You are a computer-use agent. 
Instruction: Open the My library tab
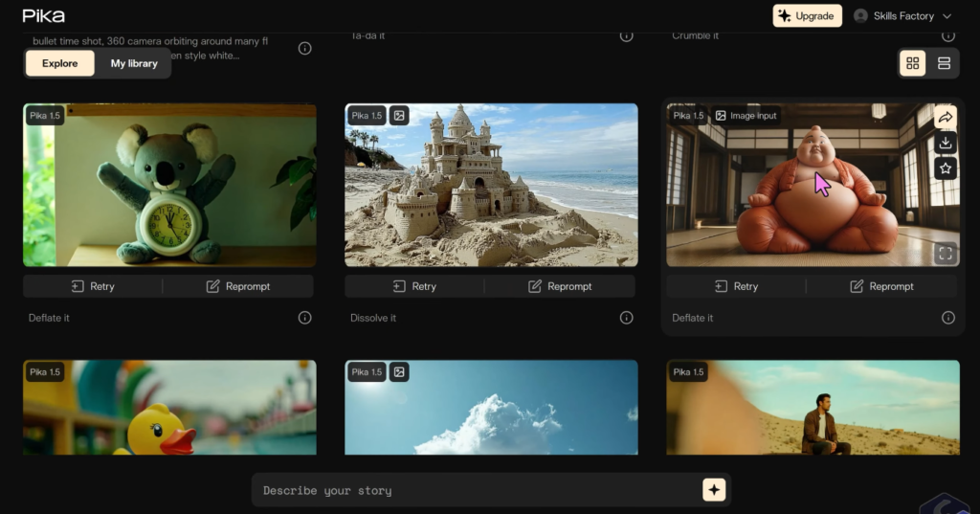pyautogui.click(x=134, y=63)
